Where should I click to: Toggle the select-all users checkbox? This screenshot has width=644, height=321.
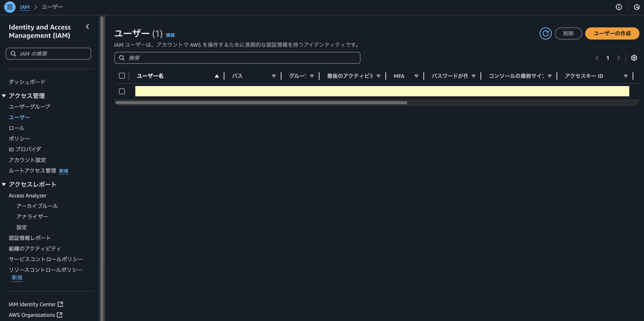[x=122, y=76]
